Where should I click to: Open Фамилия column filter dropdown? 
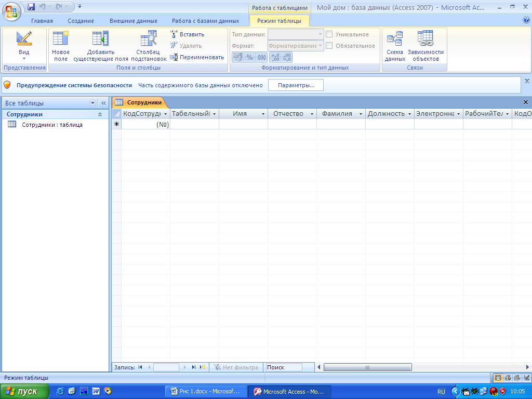click(361, 114)
